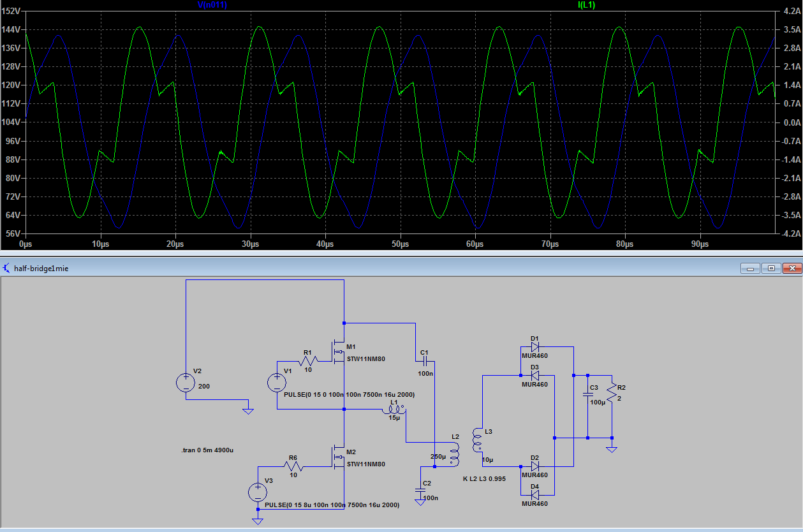Click the I(L1) trace label
The width and height of the screenshot is (803, 532).
tap(586, 4)
